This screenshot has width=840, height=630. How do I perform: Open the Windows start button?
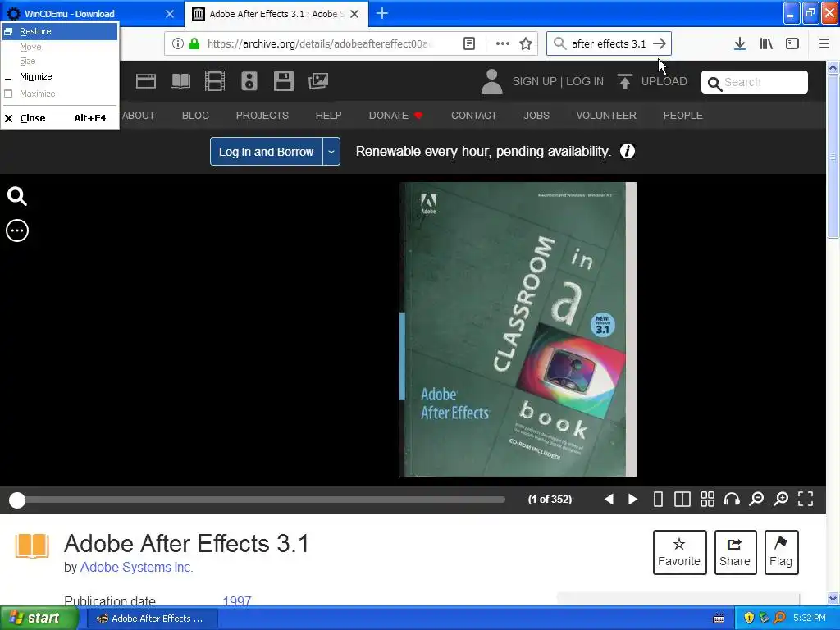(39, 618)
